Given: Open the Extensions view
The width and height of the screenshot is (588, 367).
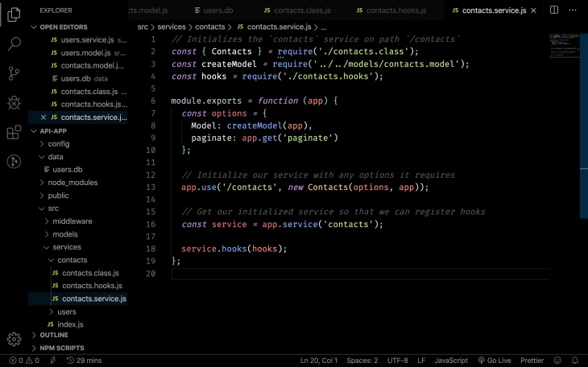Looking at the screenshot, I should [x=14, y=132].
